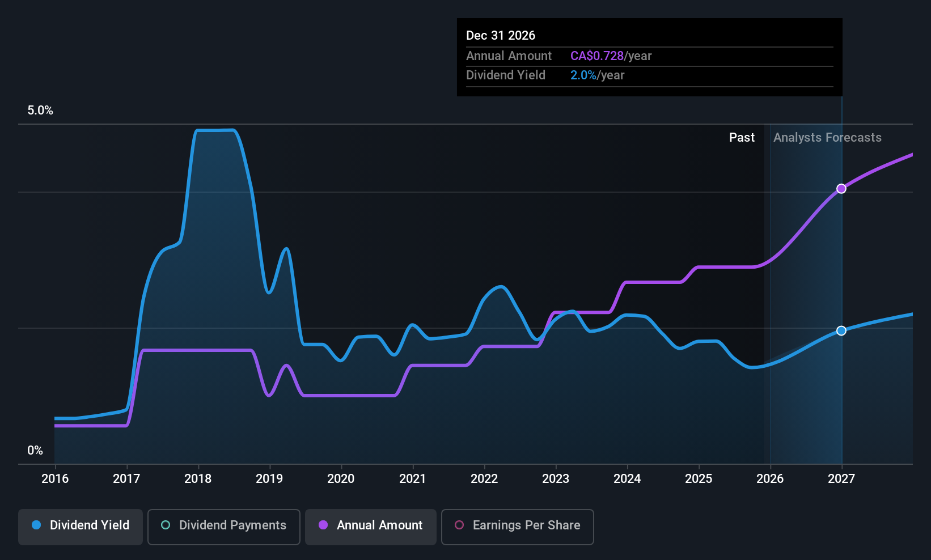Click the Dec 31 2026 tooltip heading
This screenshot has width=931, height=560.
pyautogui.click(x=501, y=36)
